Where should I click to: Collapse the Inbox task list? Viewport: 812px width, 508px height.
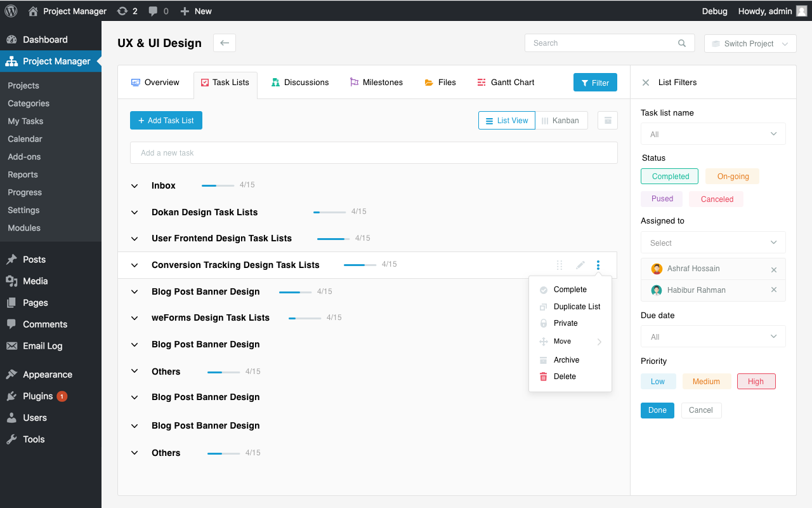[x=134, y=185]
